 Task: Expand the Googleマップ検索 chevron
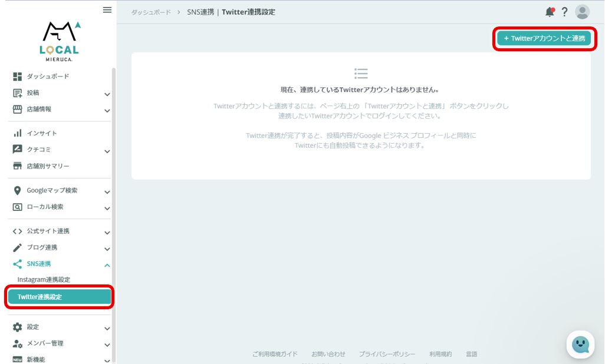tap(107, 192)
